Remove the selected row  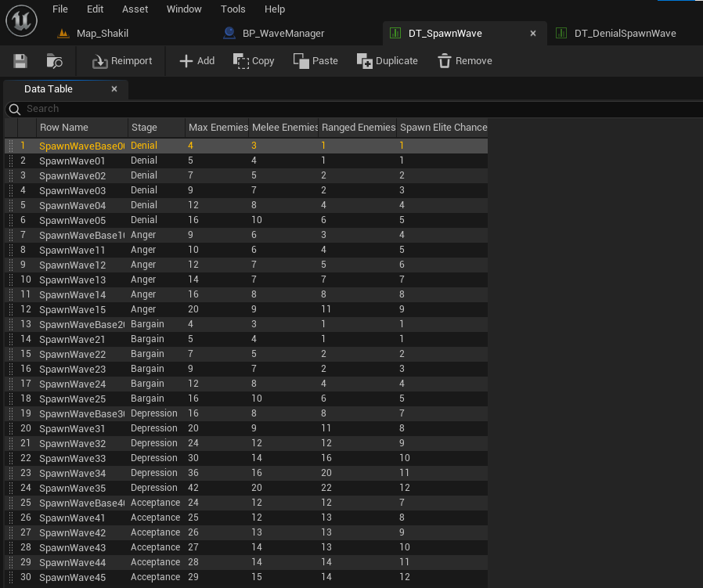click(x=464, y=61)
